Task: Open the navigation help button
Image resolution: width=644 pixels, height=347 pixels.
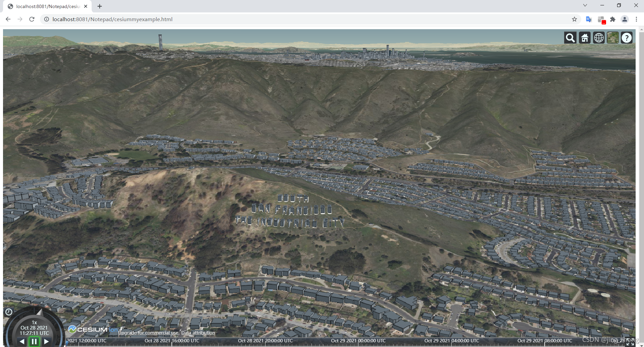Action: (627, 38)
